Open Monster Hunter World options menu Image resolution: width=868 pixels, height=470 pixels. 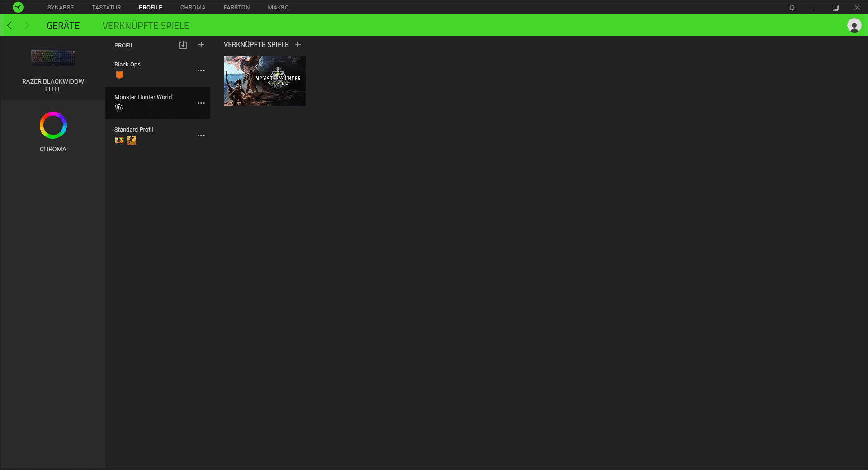201,103
